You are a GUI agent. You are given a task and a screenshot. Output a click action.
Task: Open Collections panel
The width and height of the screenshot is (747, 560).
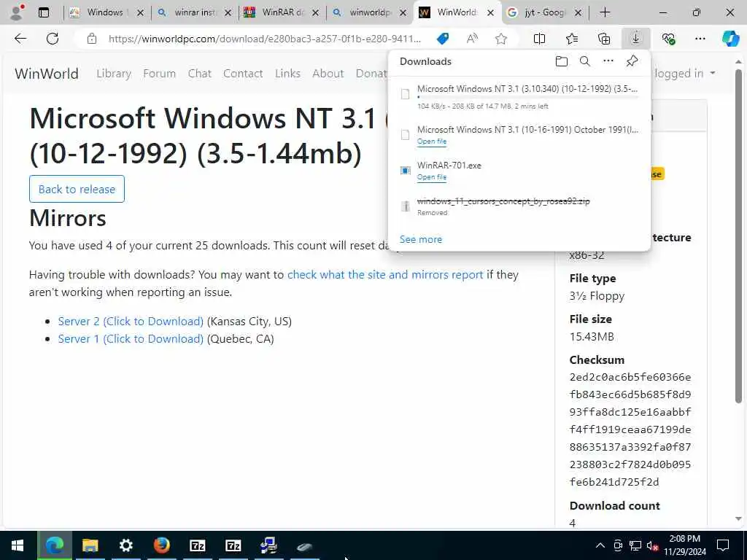coord(603,39)
